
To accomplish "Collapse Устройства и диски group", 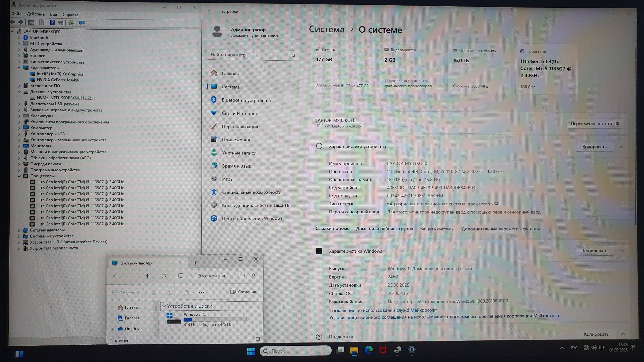I will pos(164,306).
